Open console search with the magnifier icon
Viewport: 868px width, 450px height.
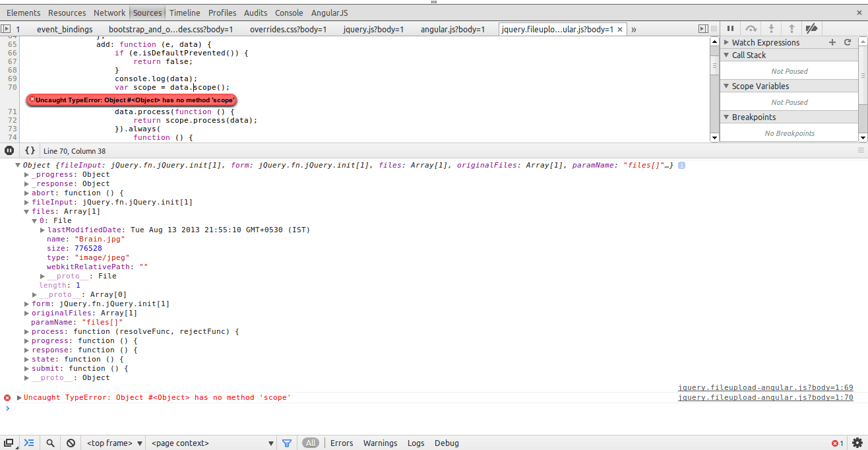pyautogui.click(x=50, y=443)
